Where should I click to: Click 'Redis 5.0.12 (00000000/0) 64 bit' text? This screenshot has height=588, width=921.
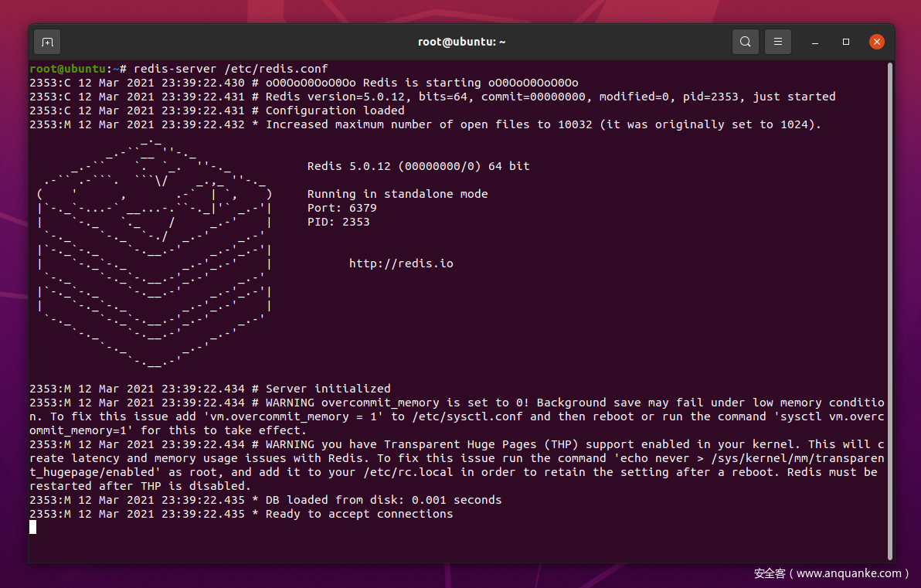click(x=418, y=166)
